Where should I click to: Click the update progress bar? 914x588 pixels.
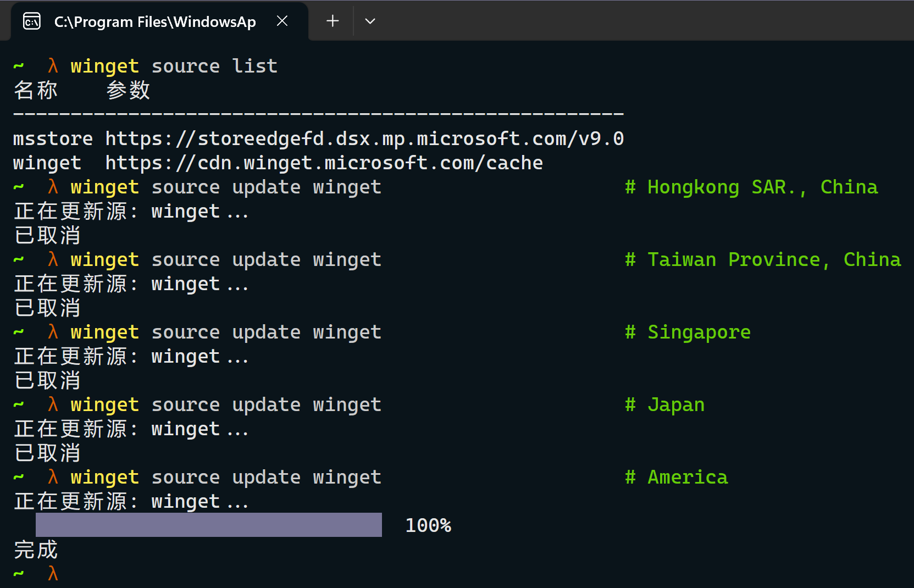[x=209, y=525]
